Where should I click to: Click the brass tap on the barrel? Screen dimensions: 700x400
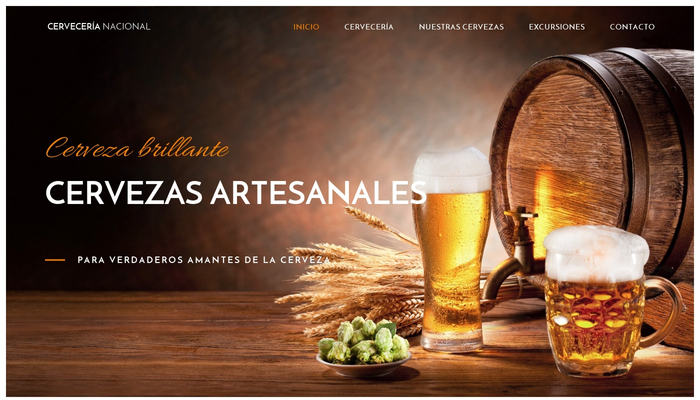click(x=511, y=252)
